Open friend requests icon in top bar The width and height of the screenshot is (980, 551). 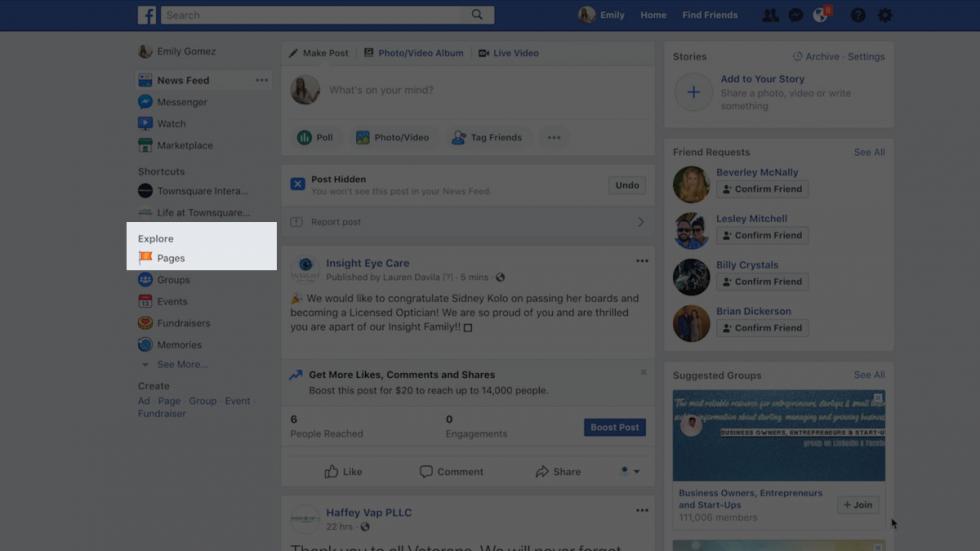click(770, 15)
